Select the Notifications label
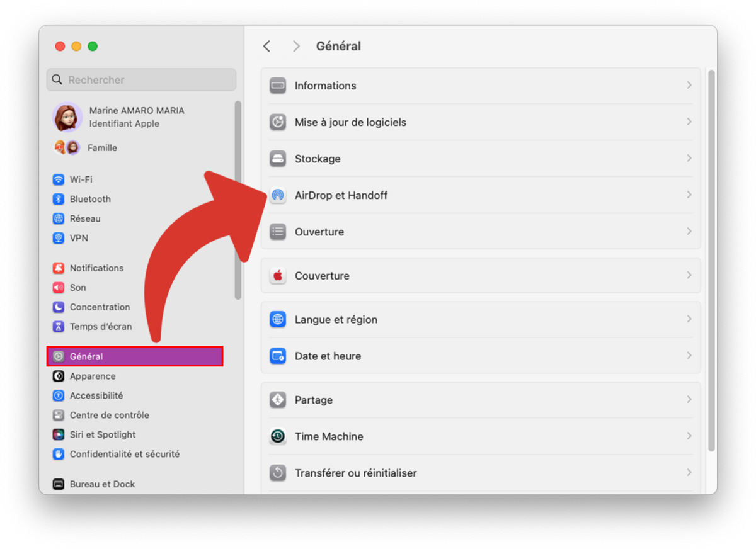 (96, 268)
